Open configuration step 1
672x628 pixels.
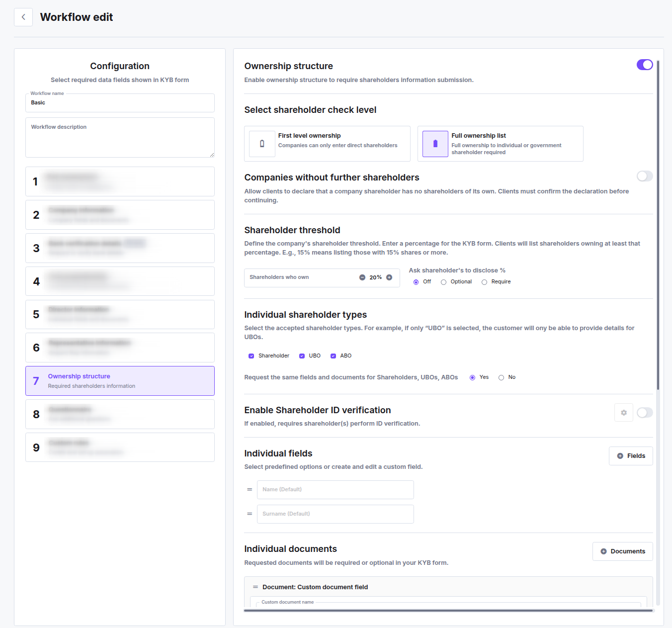[120, 181]
